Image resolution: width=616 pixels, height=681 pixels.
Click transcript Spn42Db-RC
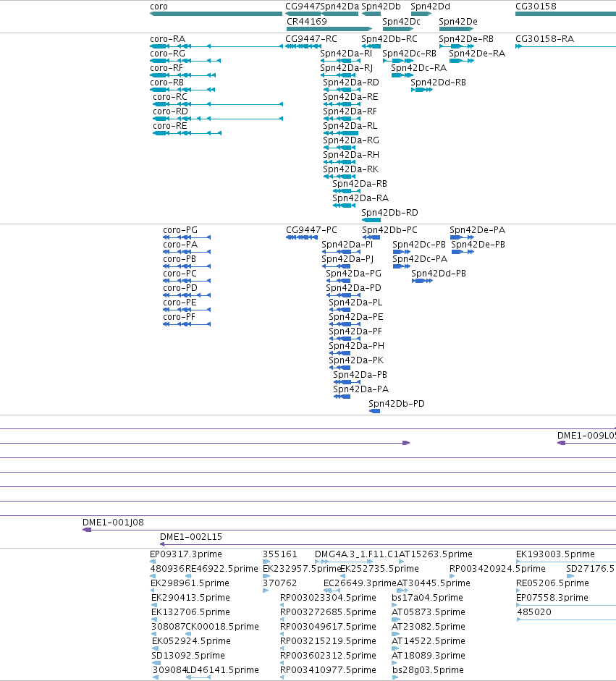click(389, 39)
